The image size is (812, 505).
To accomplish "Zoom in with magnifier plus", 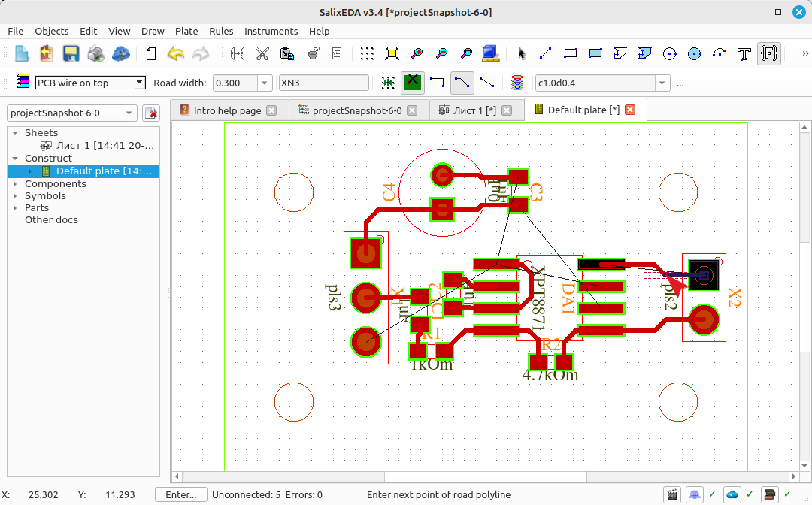I will click(417, 53).
